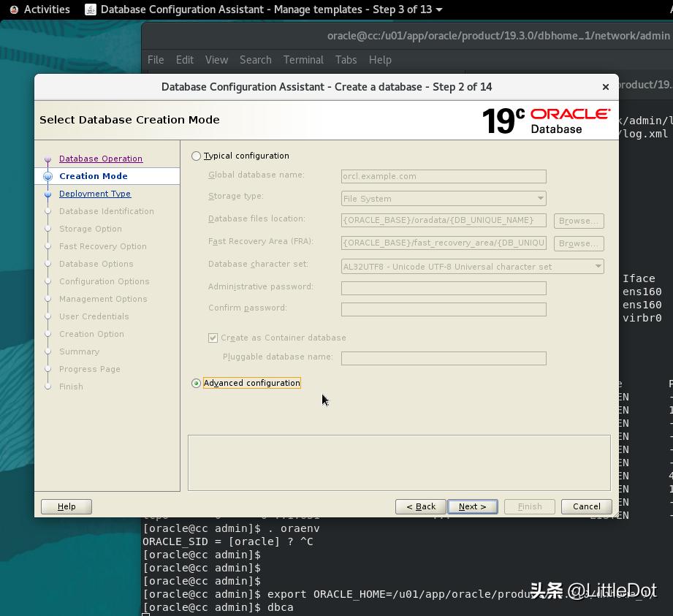Click Database Options step
The image size is (673, 616).
click(96, 264)
